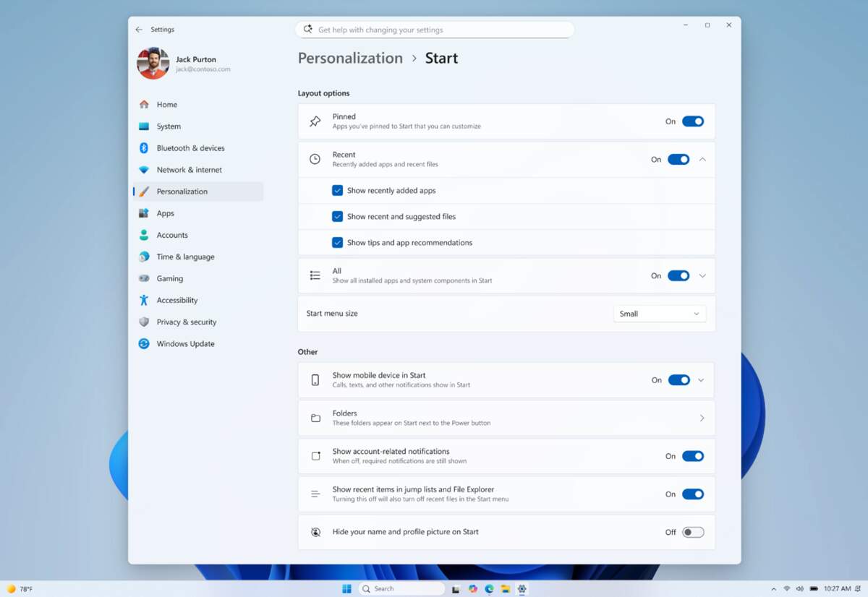Click the Settings gear on taskbar
Image resolution: width=868 pixels, height=597 pixels.
tap(522, 588)
